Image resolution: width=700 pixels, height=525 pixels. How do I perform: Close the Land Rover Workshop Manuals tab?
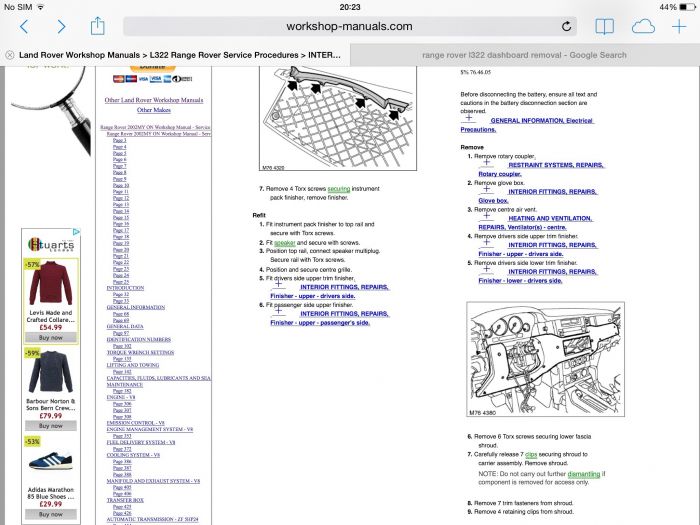pos(10,55)
